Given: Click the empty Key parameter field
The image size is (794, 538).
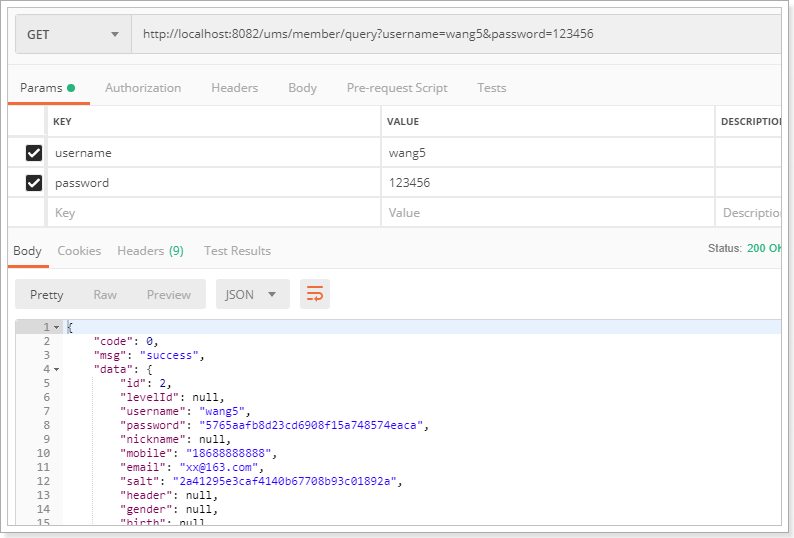Looking at the screenshot, I should pyautogui.click(x=212, y=213).
